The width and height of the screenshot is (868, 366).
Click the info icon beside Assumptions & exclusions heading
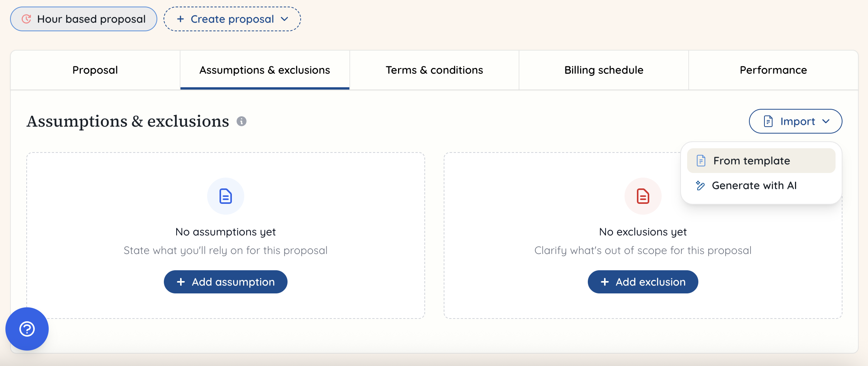(242, 121)
